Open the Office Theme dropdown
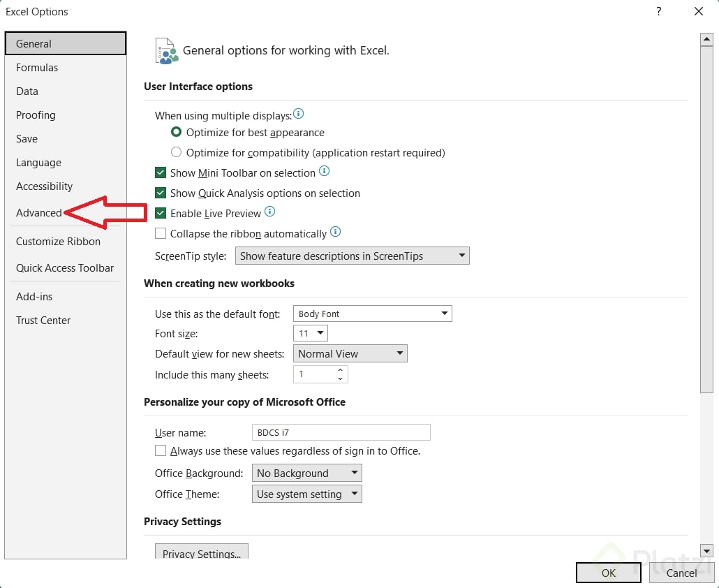The height and width of the screenshot is (588, 719). tap(306, 494)
